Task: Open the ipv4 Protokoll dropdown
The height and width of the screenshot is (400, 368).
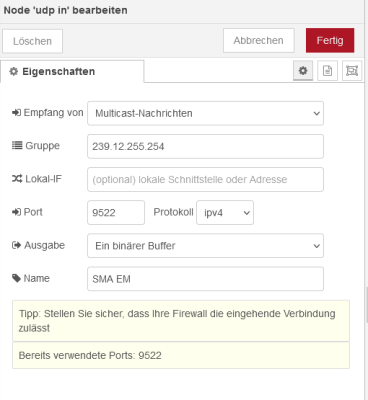Action: 225,212
